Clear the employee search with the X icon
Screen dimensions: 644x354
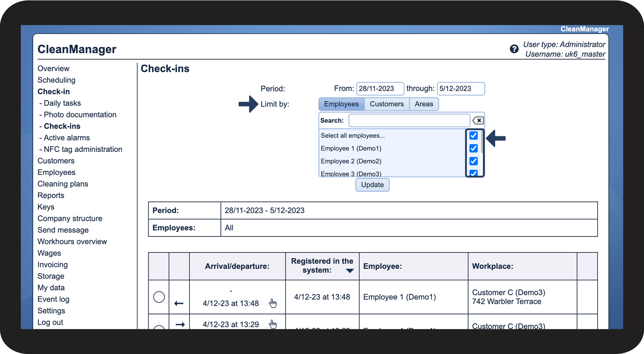tap(478, 120)
